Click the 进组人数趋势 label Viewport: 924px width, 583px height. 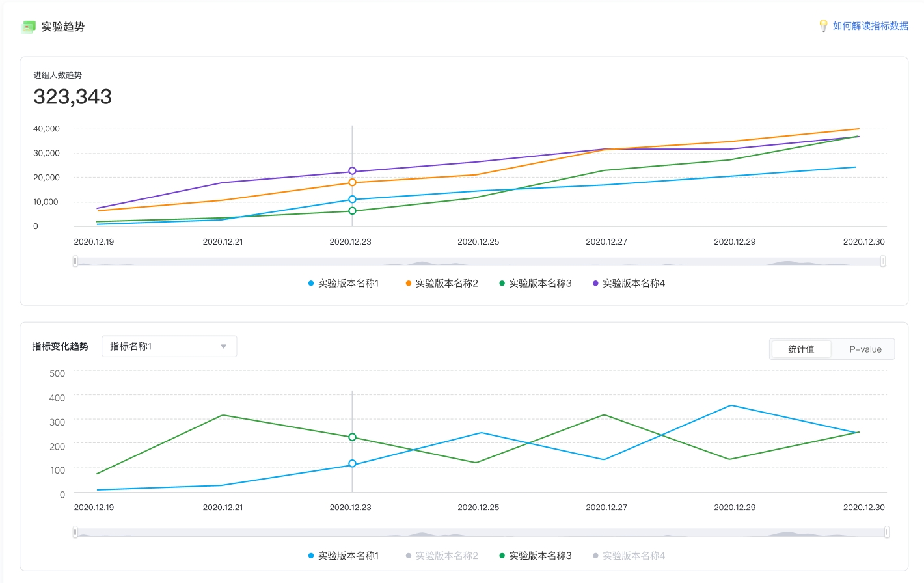point(58,75)
